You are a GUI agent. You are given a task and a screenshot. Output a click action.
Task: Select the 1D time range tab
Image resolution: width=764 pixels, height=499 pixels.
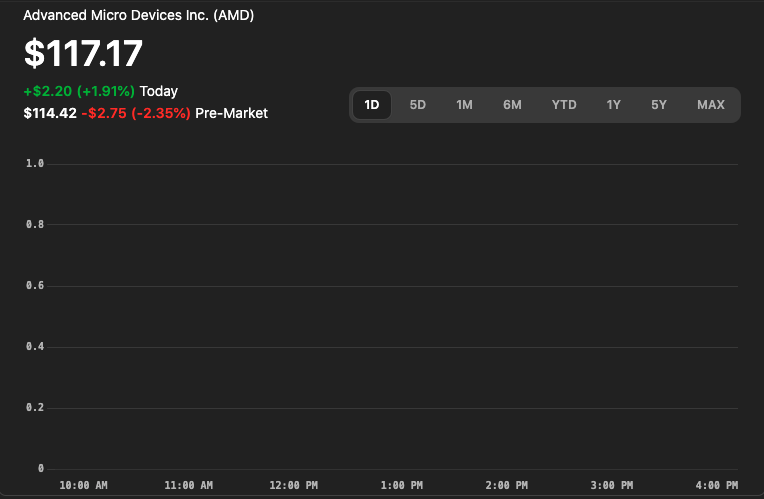[x=372, y=105]
